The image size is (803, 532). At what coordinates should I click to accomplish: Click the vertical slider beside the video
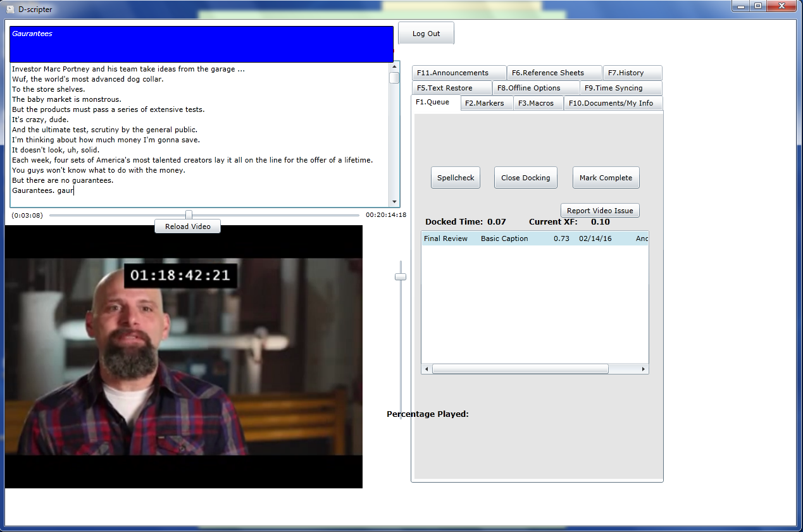(400, 276)
